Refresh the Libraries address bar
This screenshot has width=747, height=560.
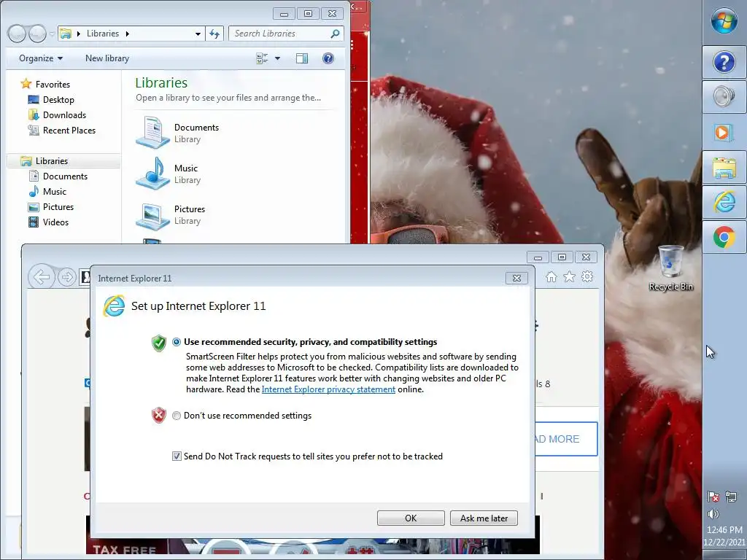tap(214, 34)
